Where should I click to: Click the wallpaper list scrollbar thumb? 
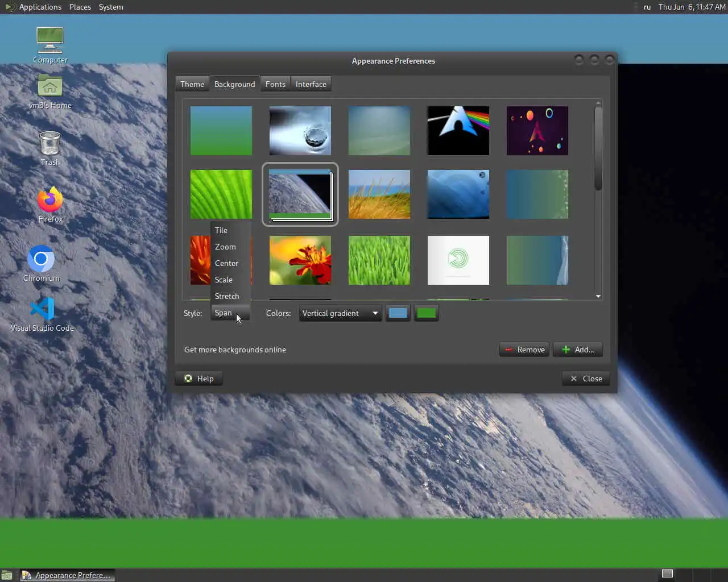(x=598, y=149)
